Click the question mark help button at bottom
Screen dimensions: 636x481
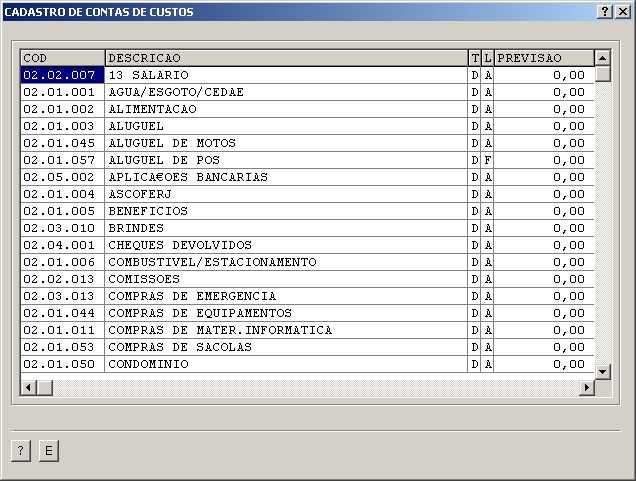coord(20,451)
